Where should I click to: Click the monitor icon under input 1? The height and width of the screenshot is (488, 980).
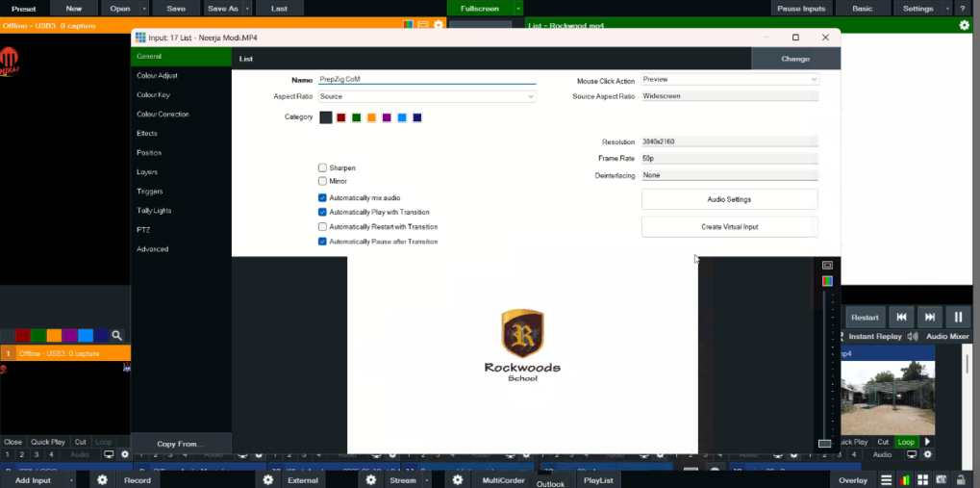pos(109,454)
